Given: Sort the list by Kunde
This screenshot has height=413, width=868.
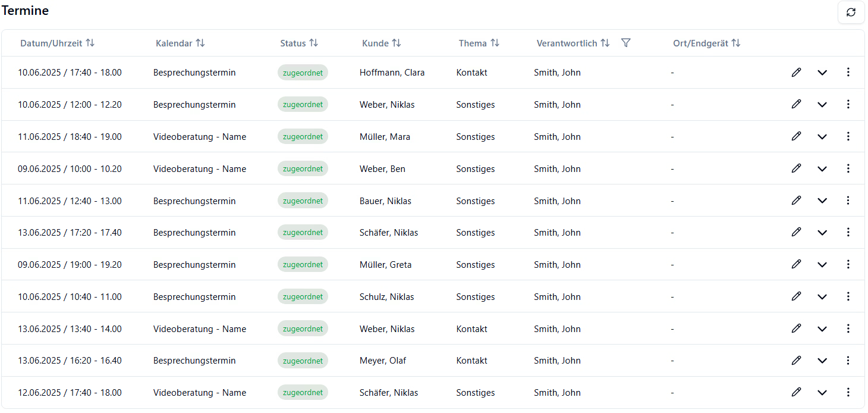Looking at the screenshot, I should click(397, 43).
